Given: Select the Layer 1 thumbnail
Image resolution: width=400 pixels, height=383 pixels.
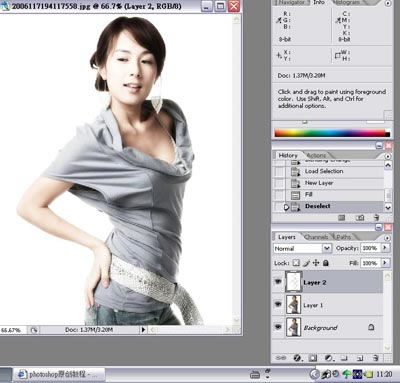Looking at the screenshot, I should click(294, 304).
